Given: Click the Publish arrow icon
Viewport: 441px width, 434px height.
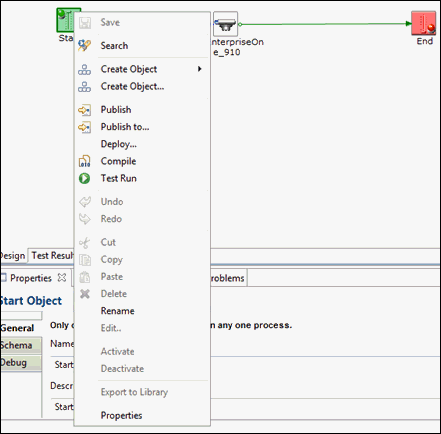Looking at the screenshot, I should tap(84, 110).
